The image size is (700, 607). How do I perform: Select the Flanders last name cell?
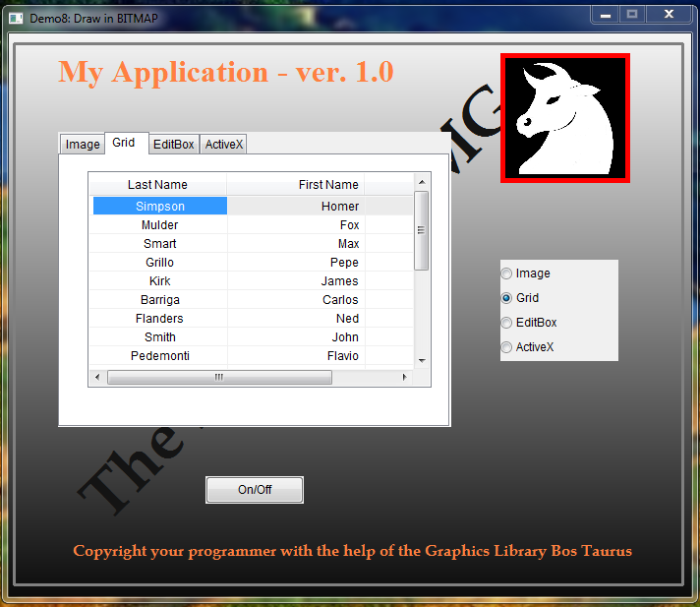point(159,319)
